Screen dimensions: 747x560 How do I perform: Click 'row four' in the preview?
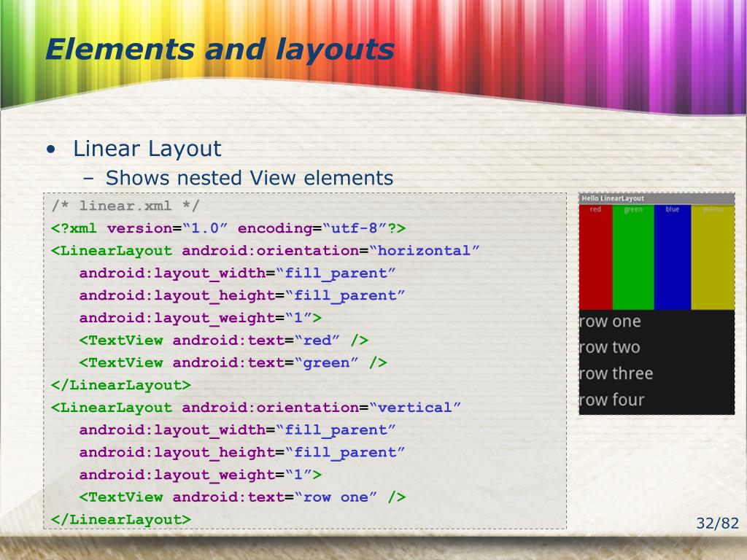(x=612, y=400)
